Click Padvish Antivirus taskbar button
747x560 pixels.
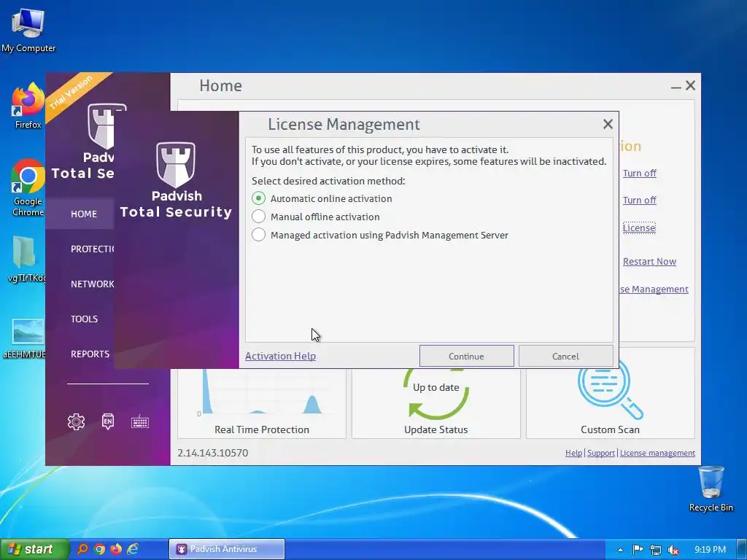227,549
